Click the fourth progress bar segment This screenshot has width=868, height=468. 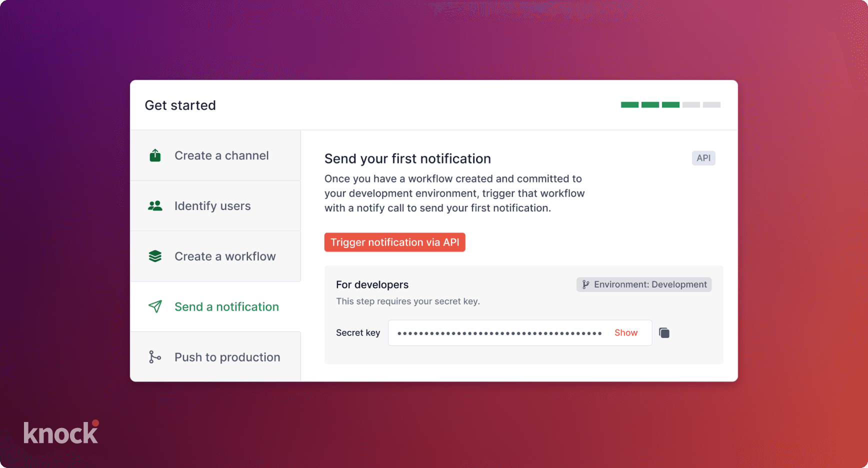pyautogui.click(x=691, y=105)
